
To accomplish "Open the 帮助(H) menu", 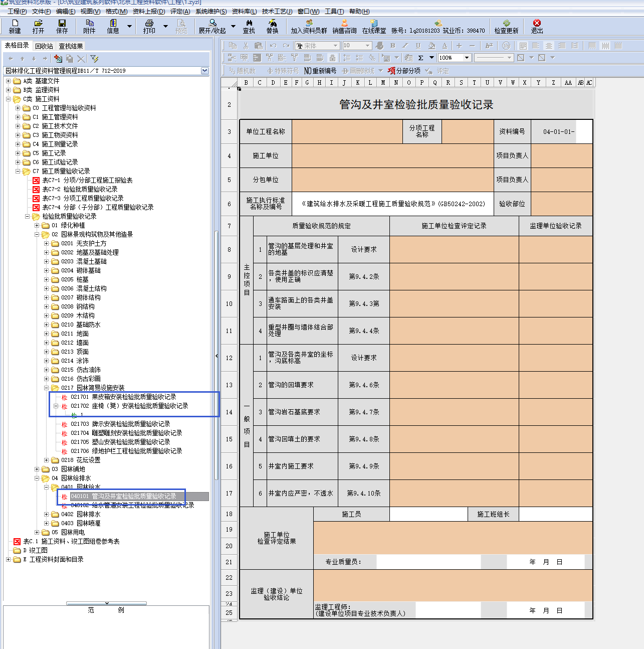I will (359, 11).
